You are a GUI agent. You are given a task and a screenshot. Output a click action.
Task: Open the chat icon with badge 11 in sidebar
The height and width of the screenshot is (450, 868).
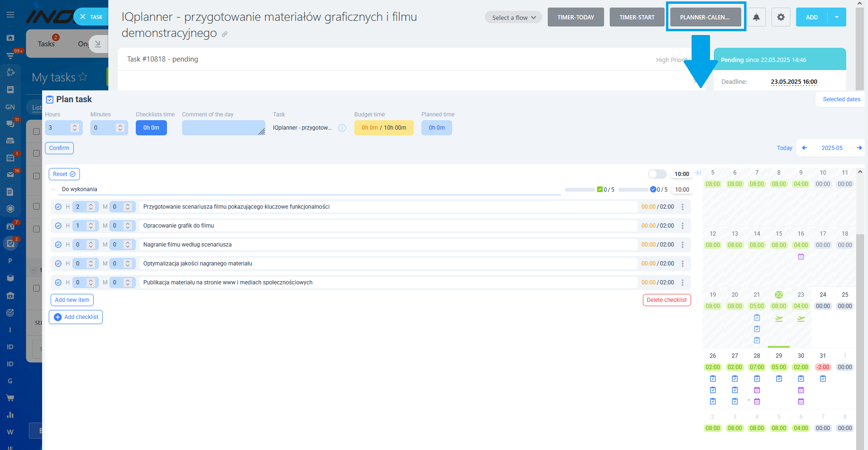[10, 124]
